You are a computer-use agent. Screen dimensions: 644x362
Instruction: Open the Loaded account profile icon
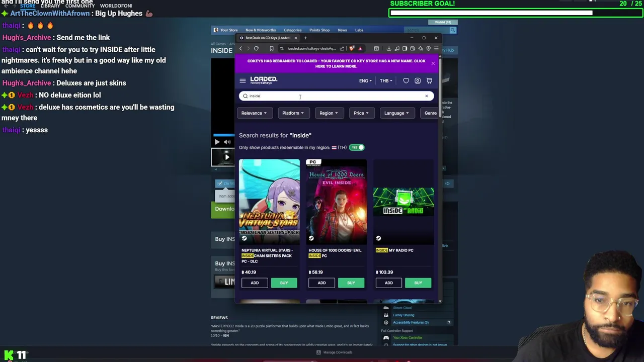(x=418, y=80)
